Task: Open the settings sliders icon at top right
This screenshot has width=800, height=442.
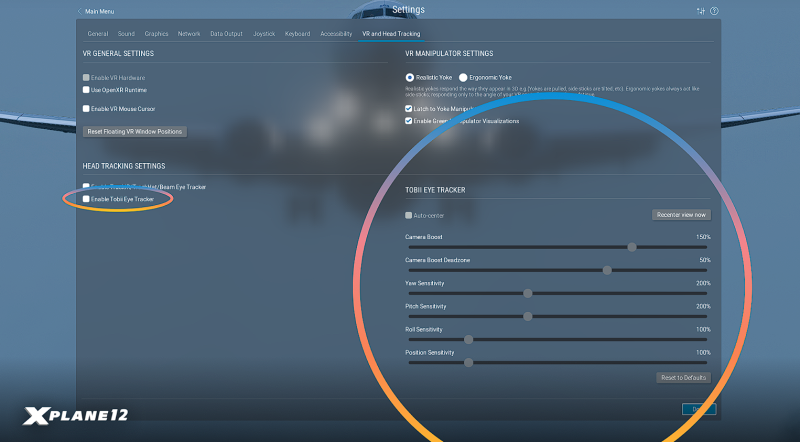Action: (x=700, y=11)
